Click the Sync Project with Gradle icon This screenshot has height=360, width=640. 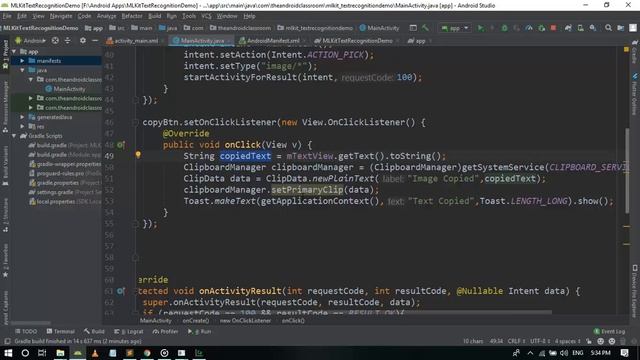[x=568, y=28]
